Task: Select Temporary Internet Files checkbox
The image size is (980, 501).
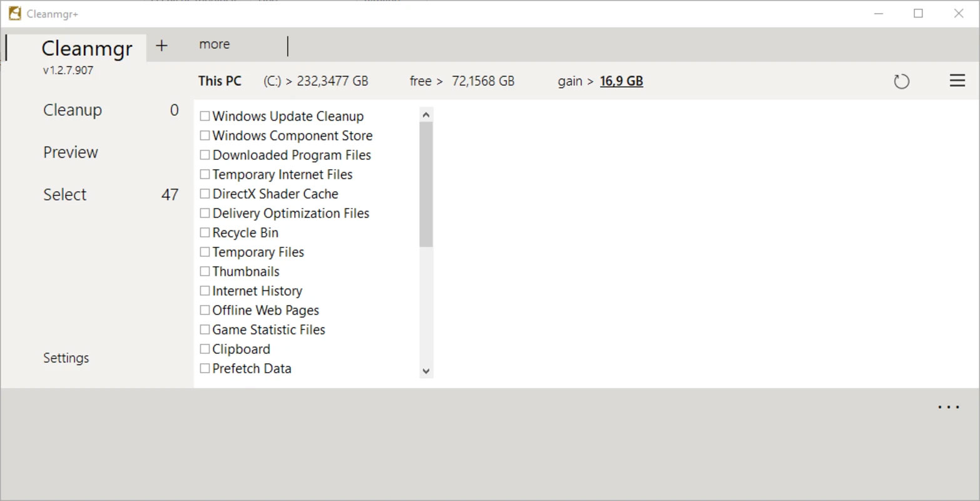Action: point(205,174)
